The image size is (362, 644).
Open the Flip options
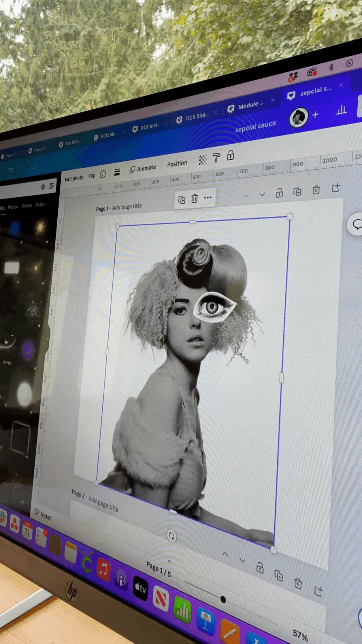coord(92,176)
